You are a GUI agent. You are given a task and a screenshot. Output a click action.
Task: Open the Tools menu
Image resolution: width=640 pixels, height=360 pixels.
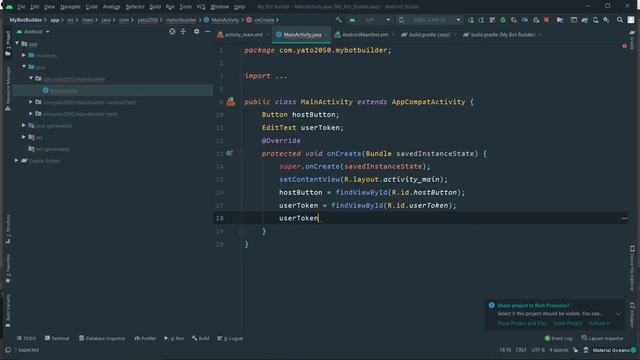tap(185, 7)
